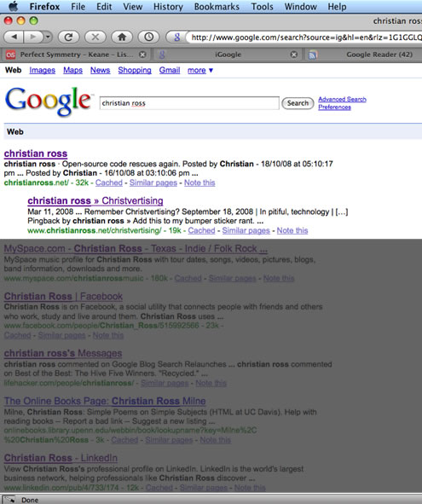Open The Online Books Page result
The height and width of the screenshot is (504, 422).
[x=105, y=401]
